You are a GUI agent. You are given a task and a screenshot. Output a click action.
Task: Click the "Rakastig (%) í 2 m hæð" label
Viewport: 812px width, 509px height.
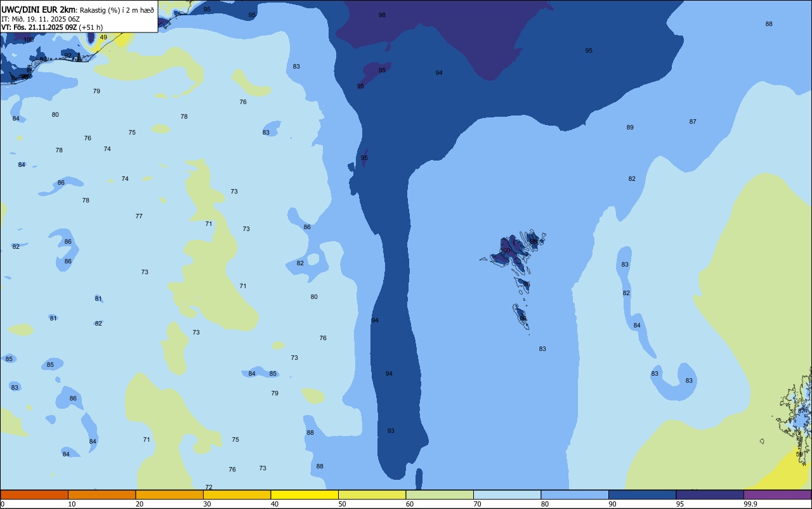(x=117, y=10)
